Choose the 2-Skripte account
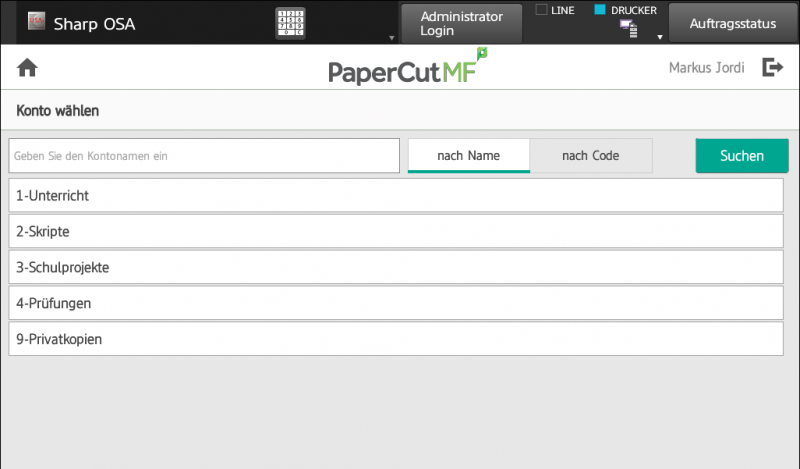This screenshot has height=469, width=800. pos(395,232)
